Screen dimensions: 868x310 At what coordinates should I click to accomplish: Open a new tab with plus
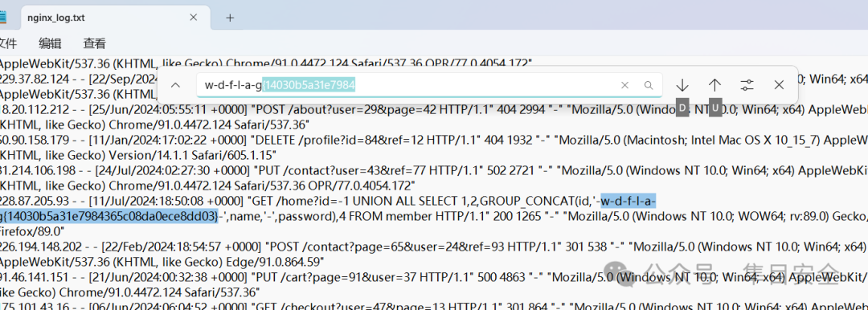click(x=230, y=18)
